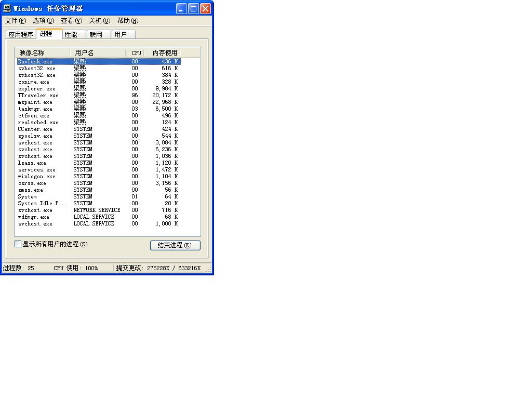Select the taskmgr.exe process
Image resolution: width=532 pixels, height=399 pixels.
click(98, 109)
